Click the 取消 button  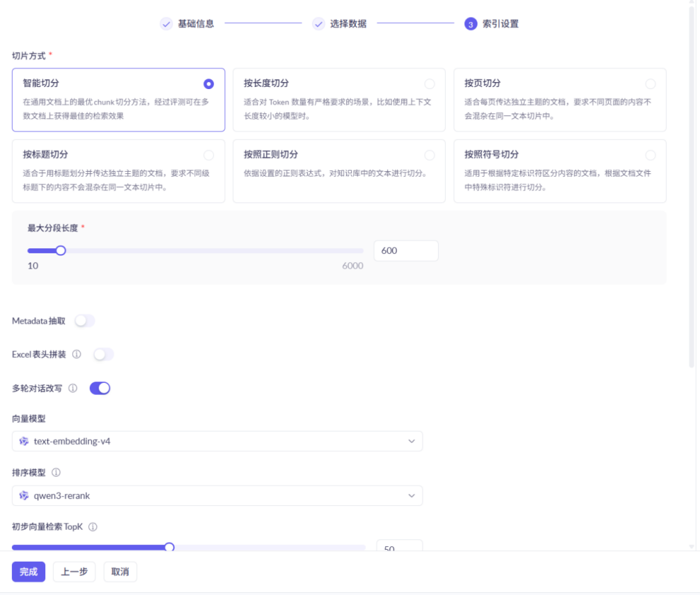(x=120, y=572)
